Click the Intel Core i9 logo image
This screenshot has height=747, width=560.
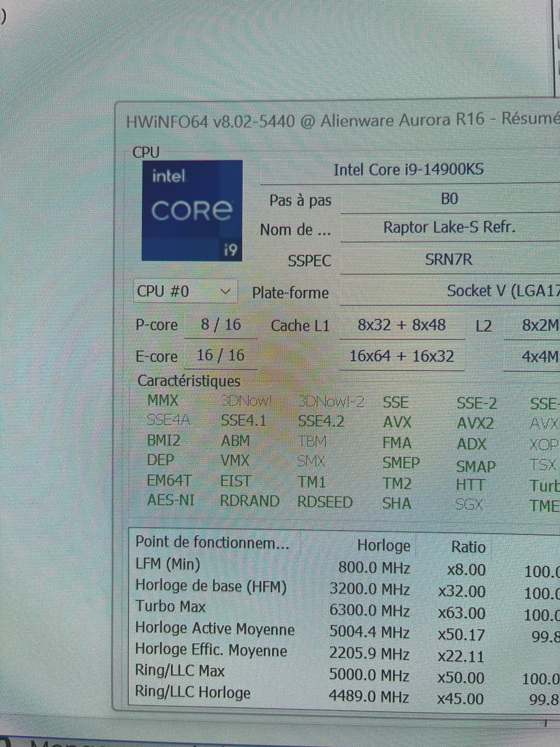(x=192, y=210)
